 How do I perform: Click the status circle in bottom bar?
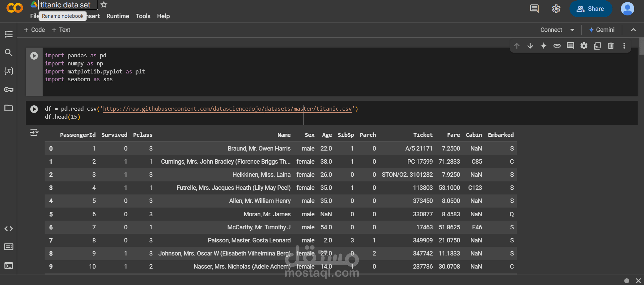point(627,281)
